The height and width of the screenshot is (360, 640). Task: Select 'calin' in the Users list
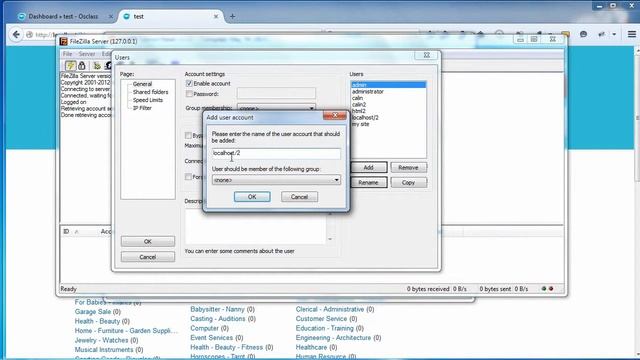pyautogui.click(x=389, y=98)
